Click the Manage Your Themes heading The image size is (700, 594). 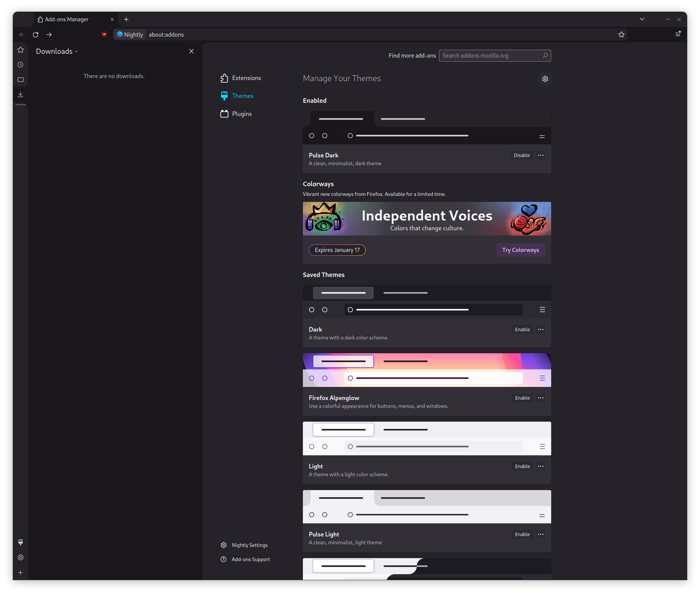(342, 78)
